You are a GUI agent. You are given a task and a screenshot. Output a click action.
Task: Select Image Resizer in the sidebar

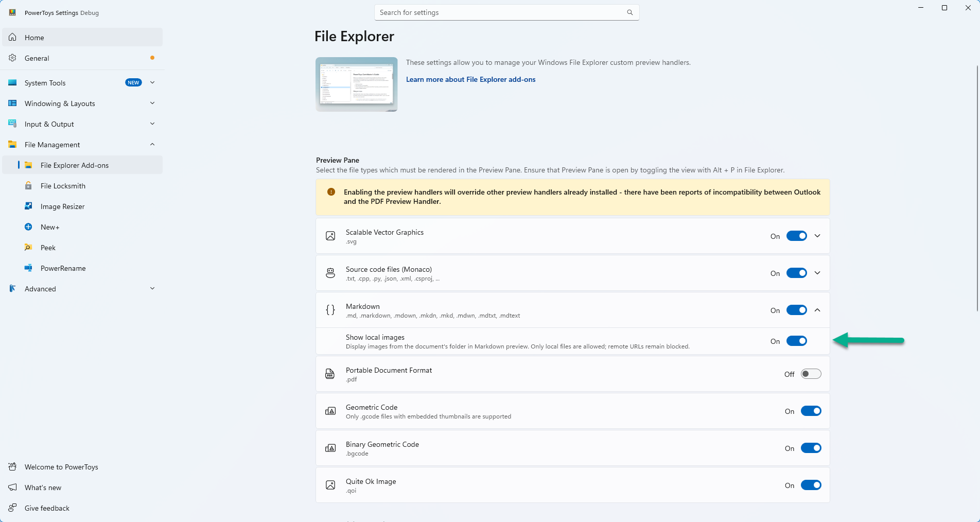[x=82, y=206]
